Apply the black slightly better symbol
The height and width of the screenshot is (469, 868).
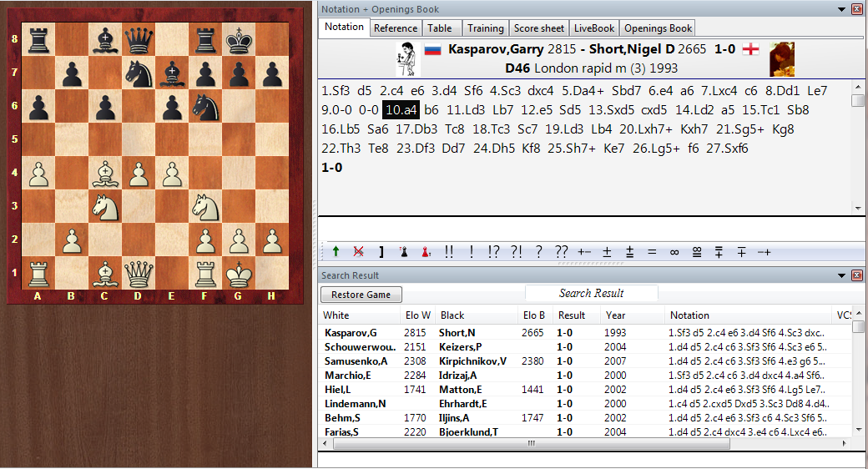point(719,252)
